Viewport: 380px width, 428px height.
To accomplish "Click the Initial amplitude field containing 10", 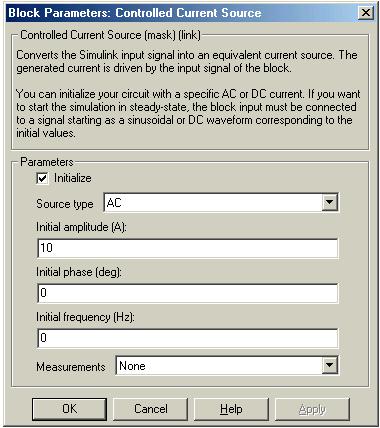I will [188, 248].
